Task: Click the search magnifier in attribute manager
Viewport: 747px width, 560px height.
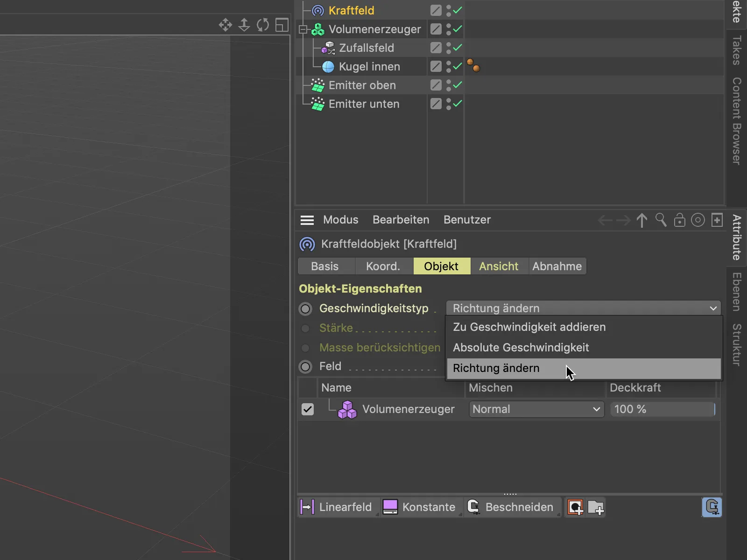Action: 661,220
